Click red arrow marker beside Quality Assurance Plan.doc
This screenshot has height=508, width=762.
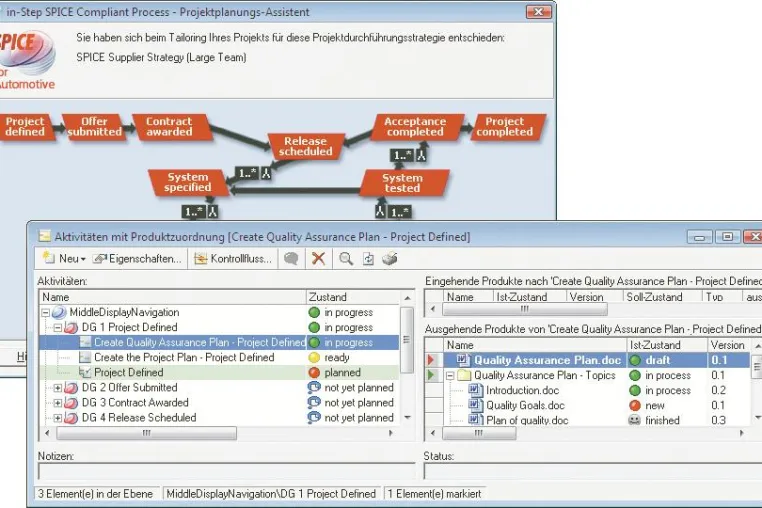[x=431, y=360]
